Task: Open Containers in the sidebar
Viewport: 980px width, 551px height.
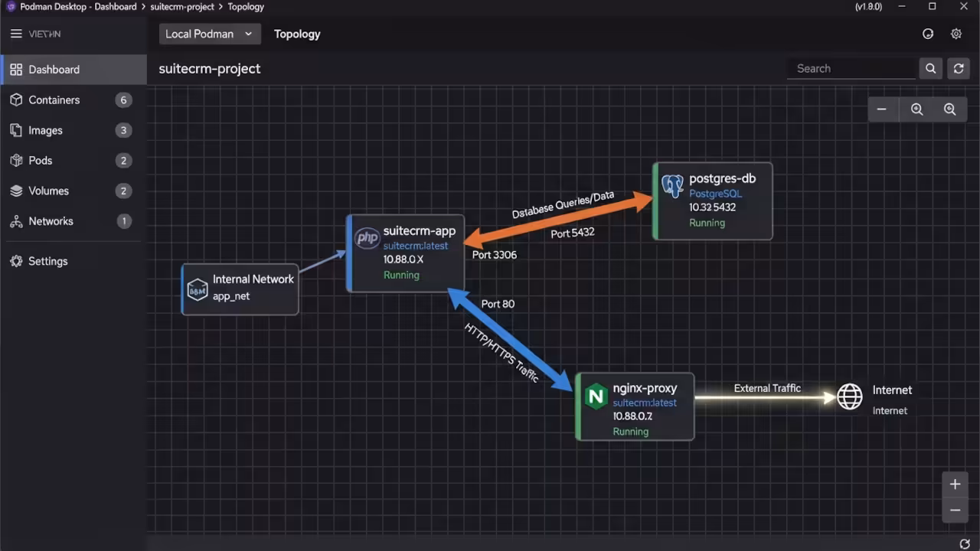Action: pos(73,100)
